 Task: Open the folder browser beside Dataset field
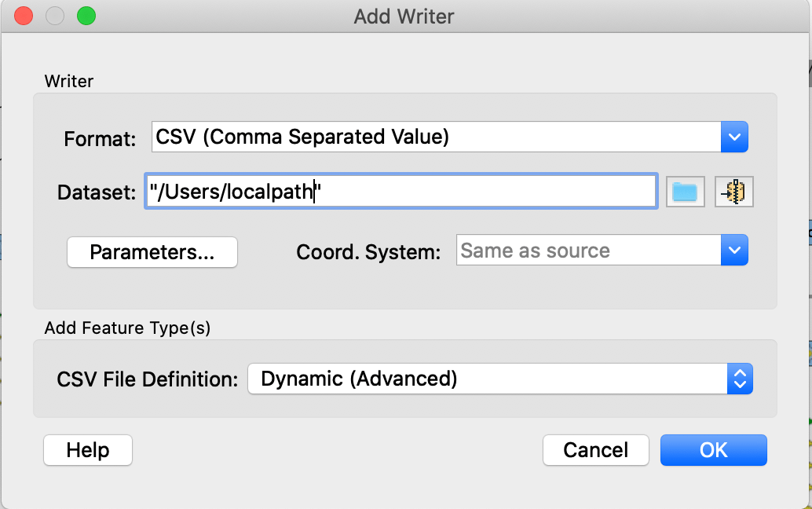click(685, 191)
